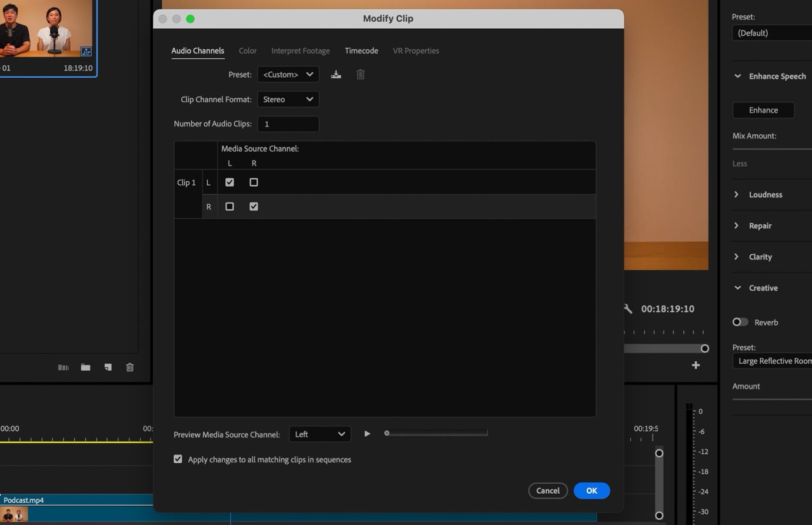The width and height of the screenshot is (812, 525).
Task: Click the OK button
Action: [x=591, y=490]
